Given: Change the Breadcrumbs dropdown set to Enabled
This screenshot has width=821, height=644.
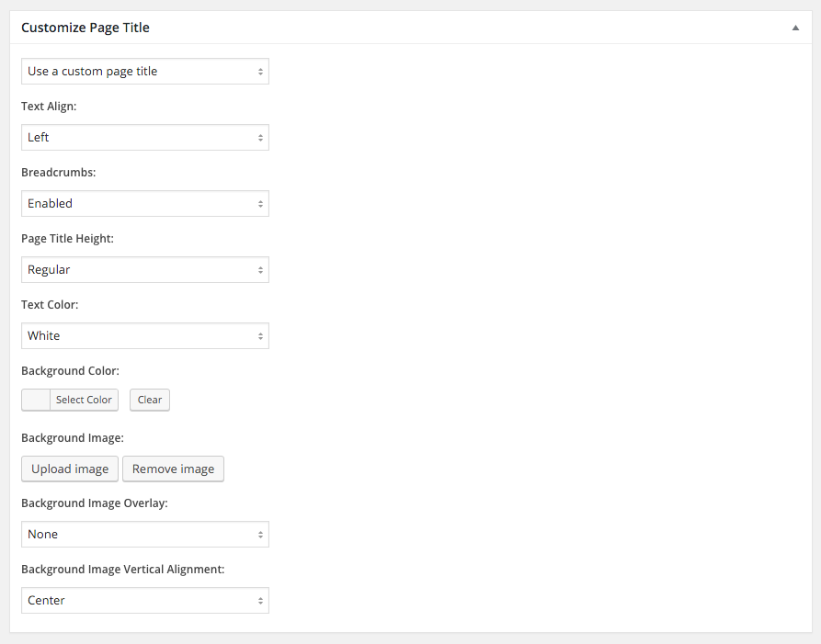Looking at the screenshot, I should [145, 204].
